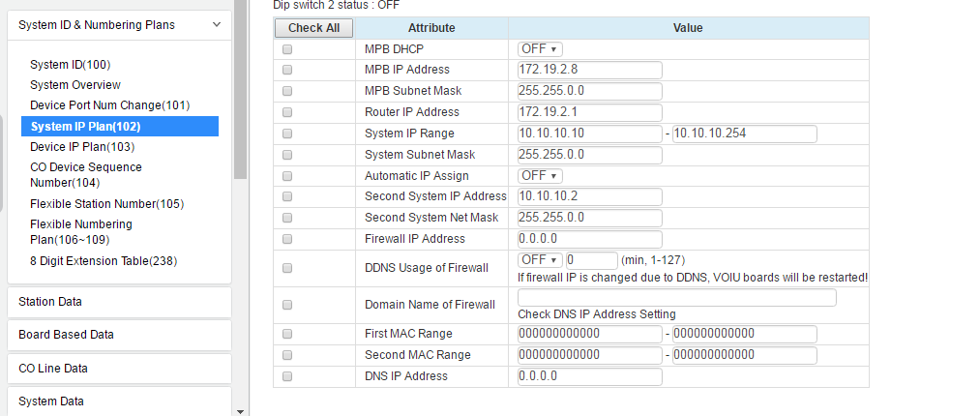Open the Automatic IP Assign dropdown
The height and width of the screenshot is (416, 980).
[x=541, y=176]
